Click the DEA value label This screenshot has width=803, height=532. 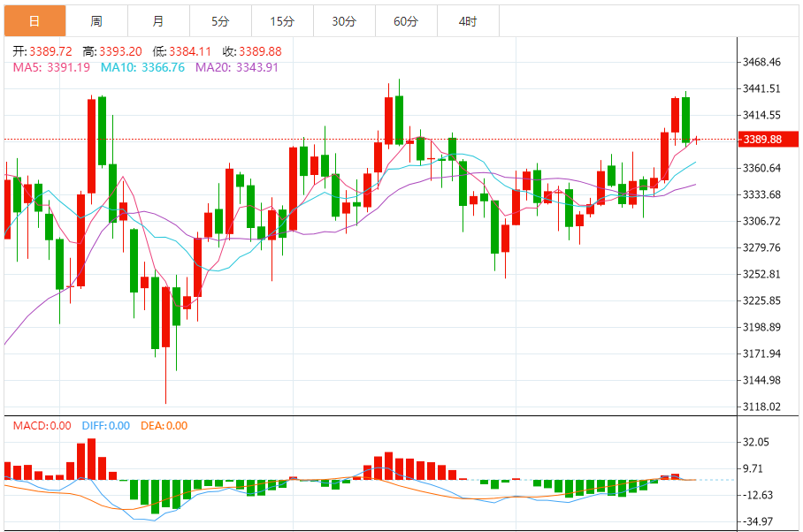pyautogui.click(x=164, y=426)
